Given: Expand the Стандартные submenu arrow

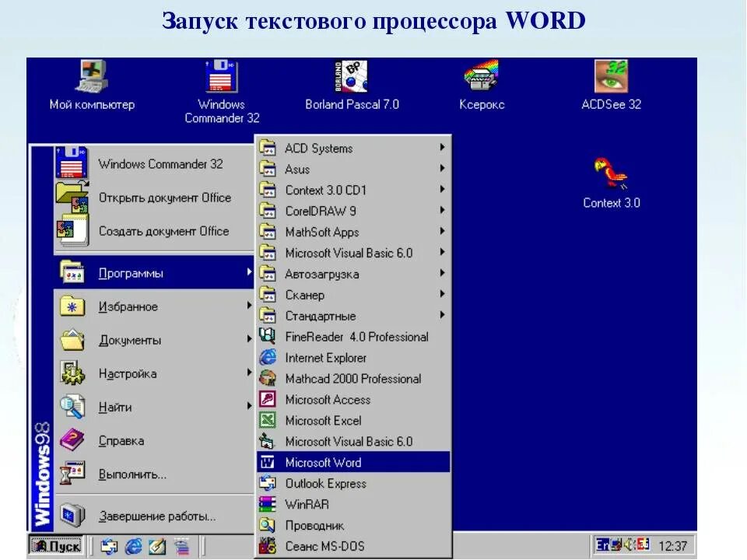Looking at the screenshot, I should point(442,315).
